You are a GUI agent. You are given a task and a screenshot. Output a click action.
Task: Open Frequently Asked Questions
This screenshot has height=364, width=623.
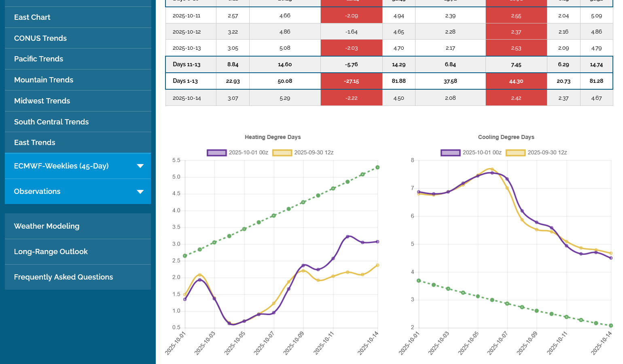point(64,277)
